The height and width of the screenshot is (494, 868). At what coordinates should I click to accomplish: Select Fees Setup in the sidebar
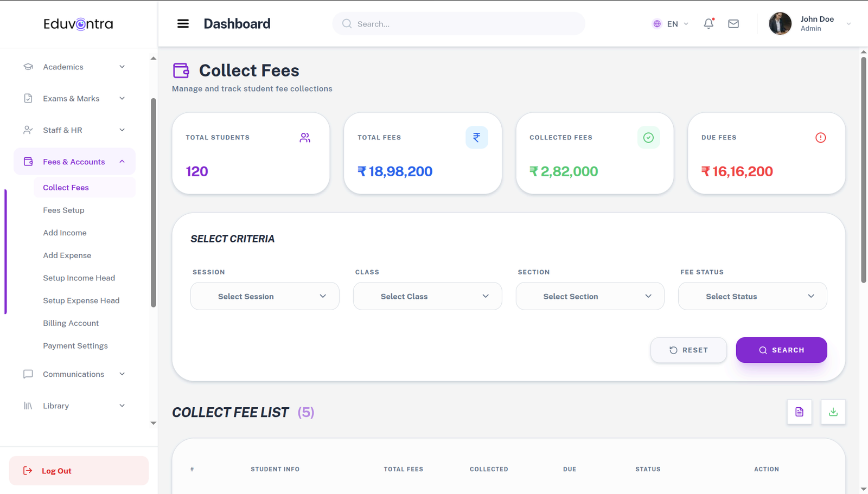63,210
